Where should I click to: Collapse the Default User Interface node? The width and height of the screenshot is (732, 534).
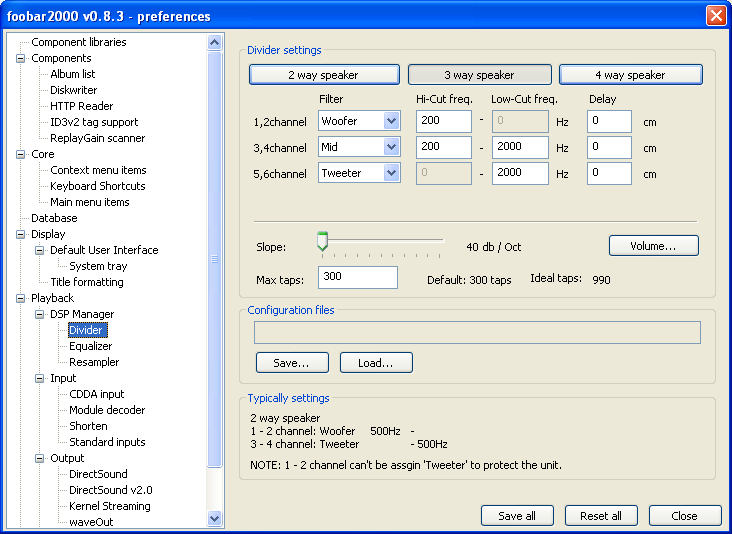[40, 250]
